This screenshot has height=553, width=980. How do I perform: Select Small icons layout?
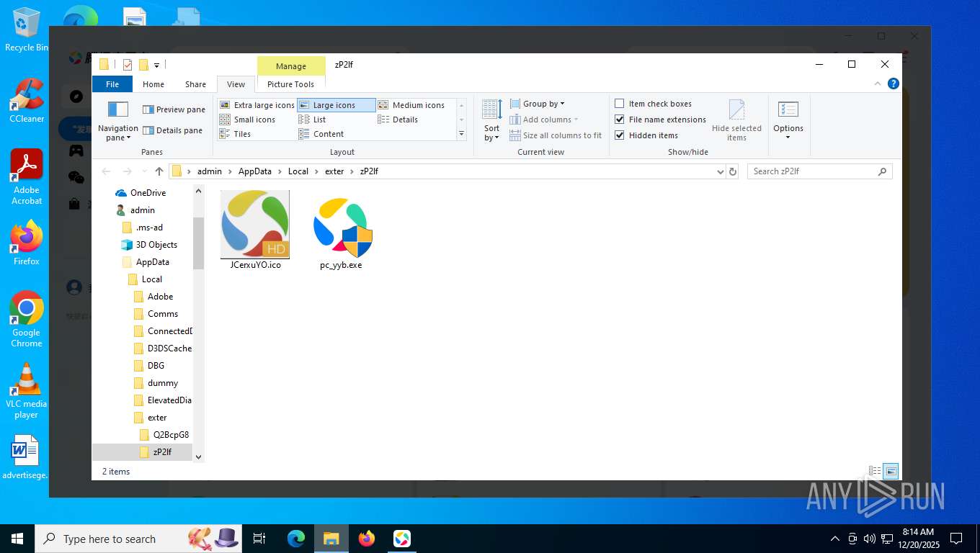coord(247,120)
